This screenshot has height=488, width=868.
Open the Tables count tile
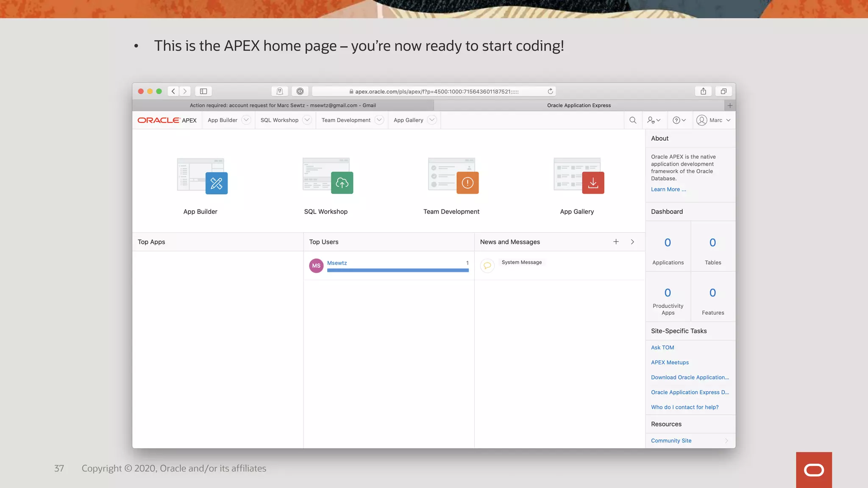[x=713, y=247]
